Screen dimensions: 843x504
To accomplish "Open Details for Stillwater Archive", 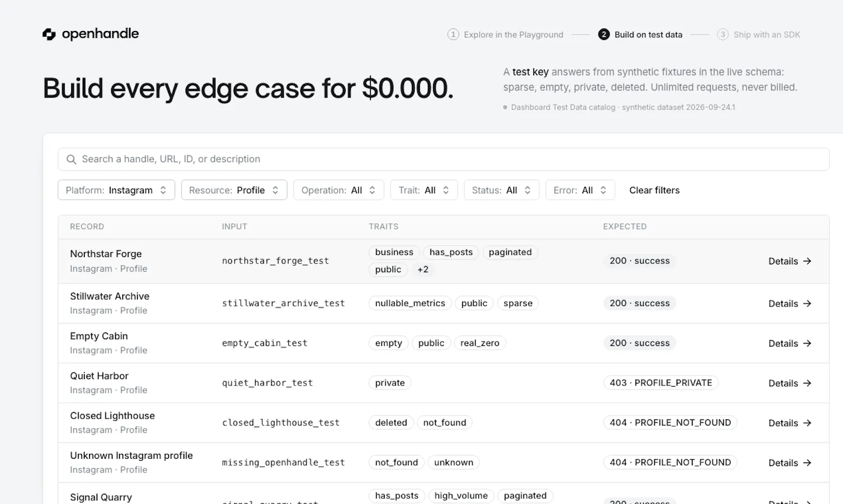I will (x=790, y=304).
